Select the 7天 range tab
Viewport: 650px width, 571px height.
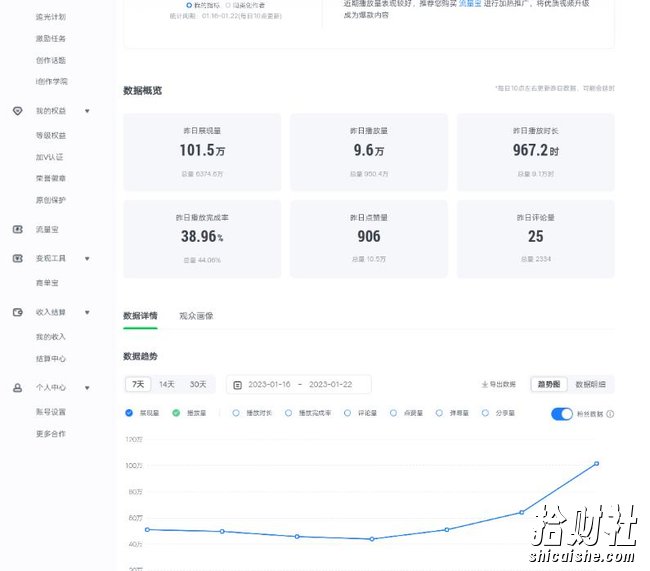tap(138, 384)
